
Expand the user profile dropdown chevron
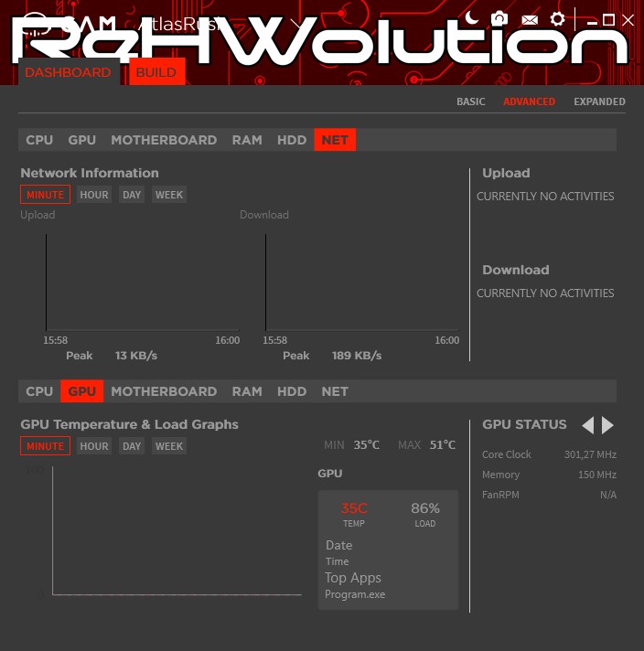296,22
